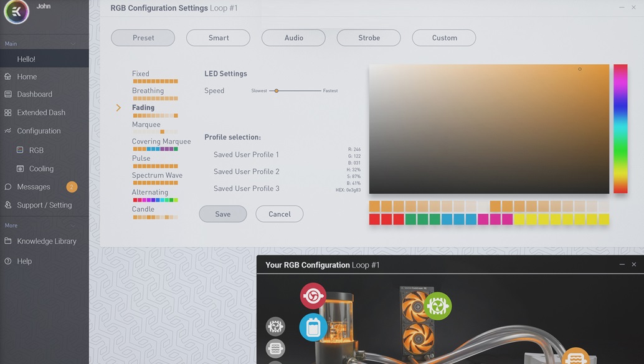Click the Help question mark icon
644x364 pixels.
[x=8, y=261]
